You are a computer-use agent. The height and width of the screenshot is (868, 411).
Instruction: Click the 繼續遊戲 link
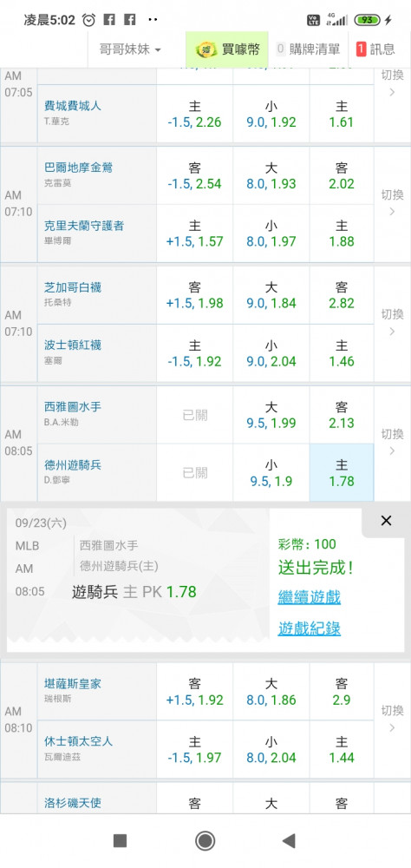[x=310, y=597]
